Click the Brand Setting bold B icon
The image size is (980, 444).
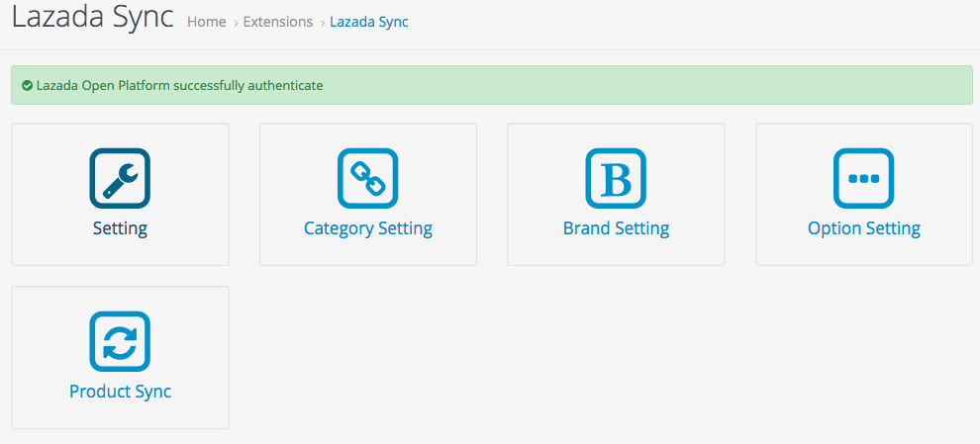(x=616, y=178)
